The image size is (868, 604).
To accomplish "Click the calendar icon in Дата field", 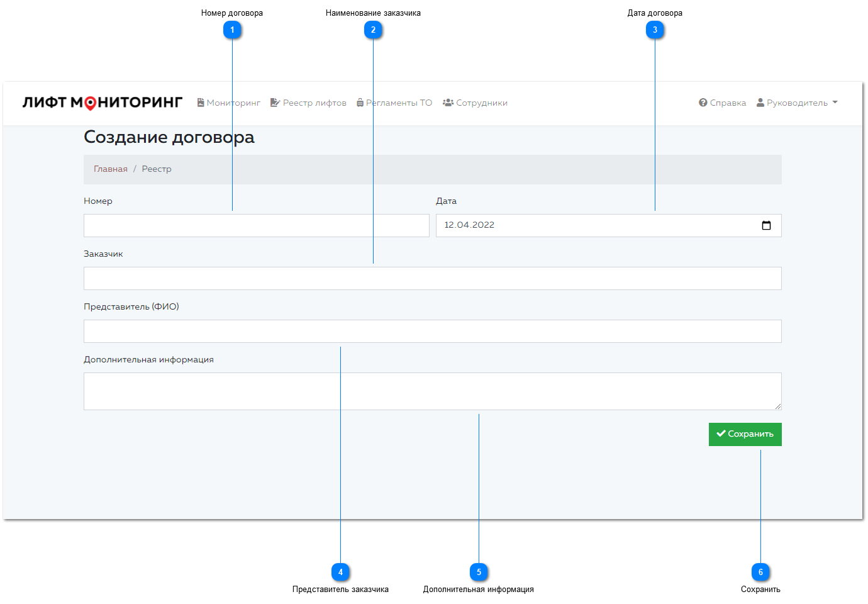I will tap(766, 225).
